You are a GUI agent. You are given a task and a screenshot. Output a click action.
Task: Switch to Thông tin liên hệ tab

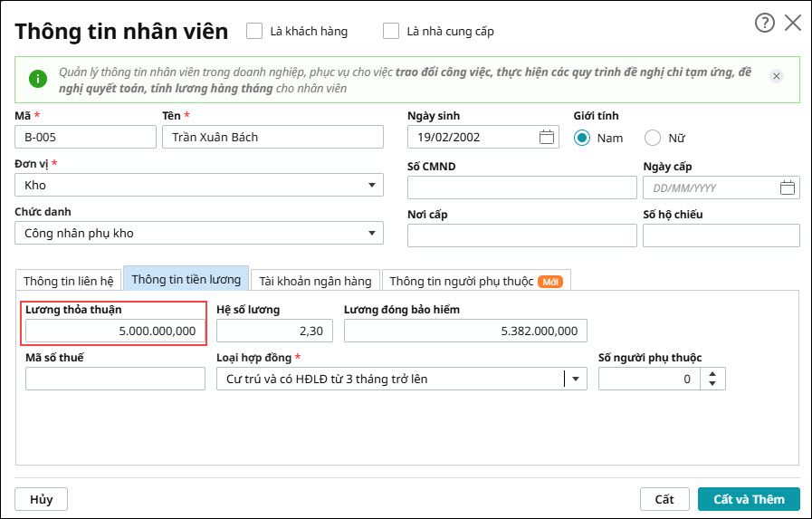tap(69, 281)
